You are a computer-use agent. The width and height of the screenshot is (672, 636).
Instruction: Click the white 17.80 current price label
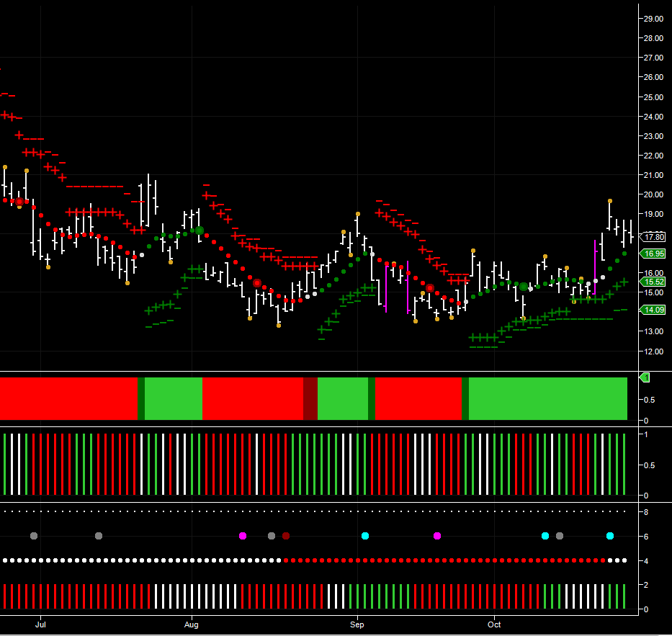tap(654, 237)
